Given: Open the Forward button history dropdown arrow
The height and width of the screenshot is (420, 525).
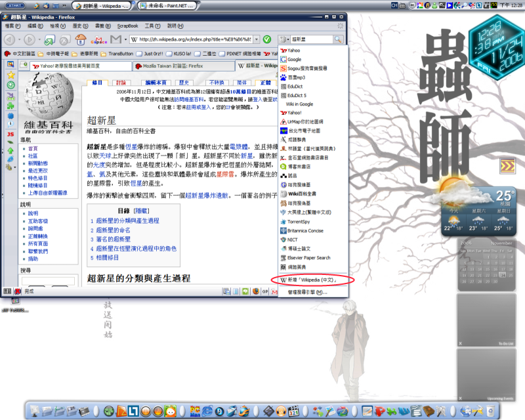Looking at the screenshot, I should (39, 39).
